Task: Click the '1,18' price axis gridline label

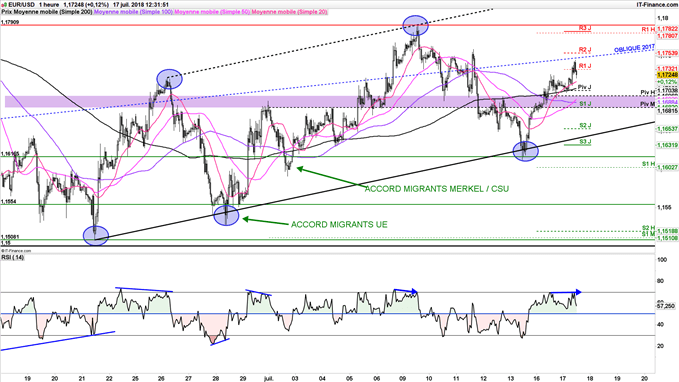Action: (663, 18)
